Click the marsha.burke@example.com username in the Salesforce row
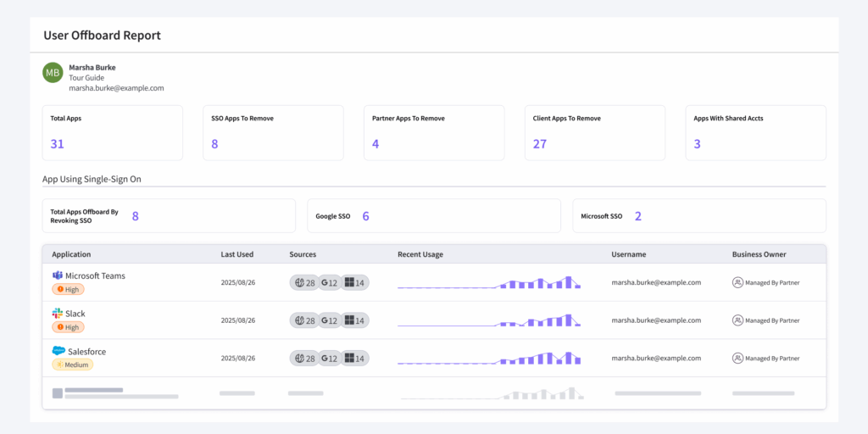Image resolution: width=868 pixels, height=434 pixels. click(x=656, y=359)
